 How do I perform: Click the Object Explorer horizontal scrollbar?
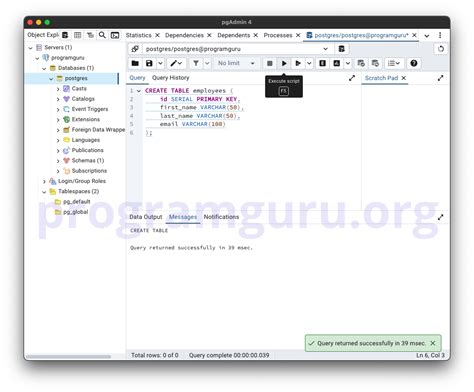click(x=69, y=356)
